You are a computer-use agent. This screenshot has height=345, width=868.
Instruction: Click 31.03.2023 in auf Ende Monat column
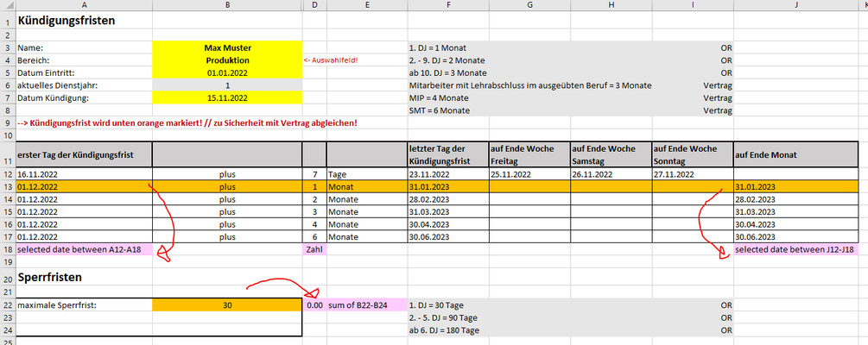pos(795,212)
